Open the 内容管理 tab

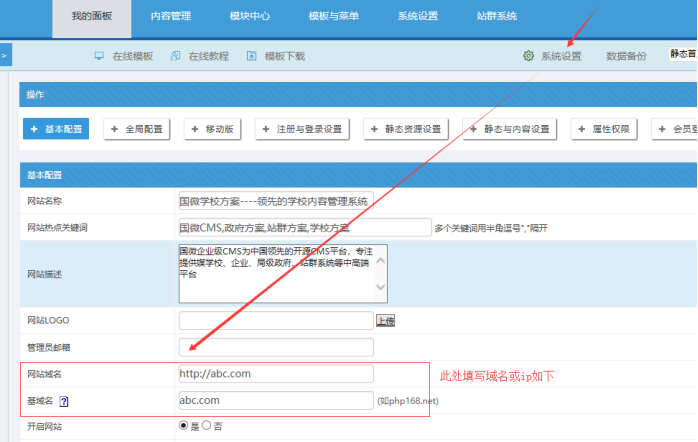tap(170, 16)
